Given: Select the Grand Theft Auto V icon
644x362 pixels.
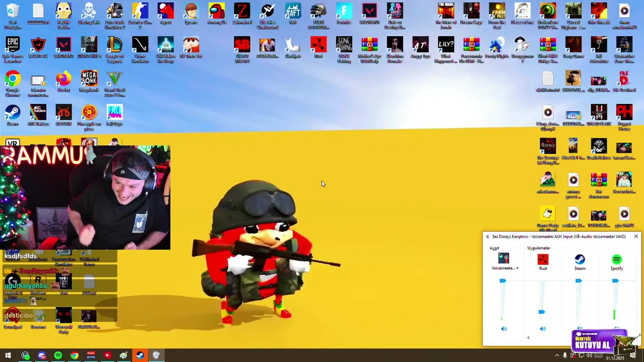Looking at the screenshot, I should click(115, 84).
